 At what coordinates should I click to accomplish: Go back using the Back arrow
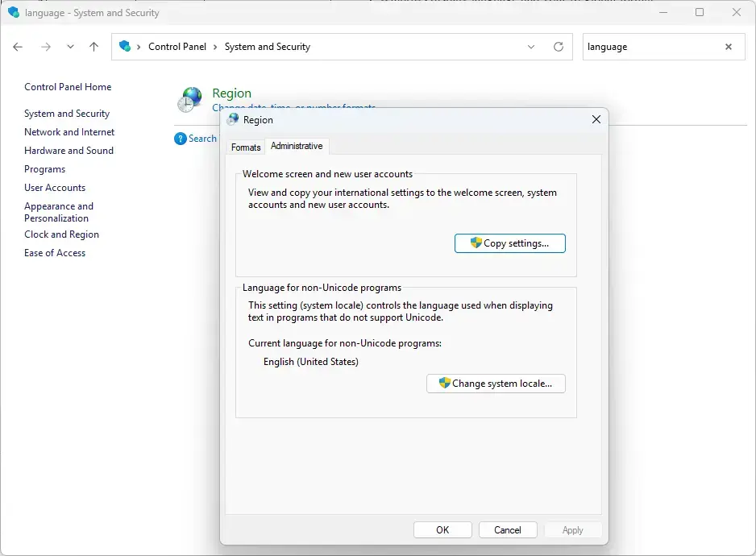click(18, 47)
